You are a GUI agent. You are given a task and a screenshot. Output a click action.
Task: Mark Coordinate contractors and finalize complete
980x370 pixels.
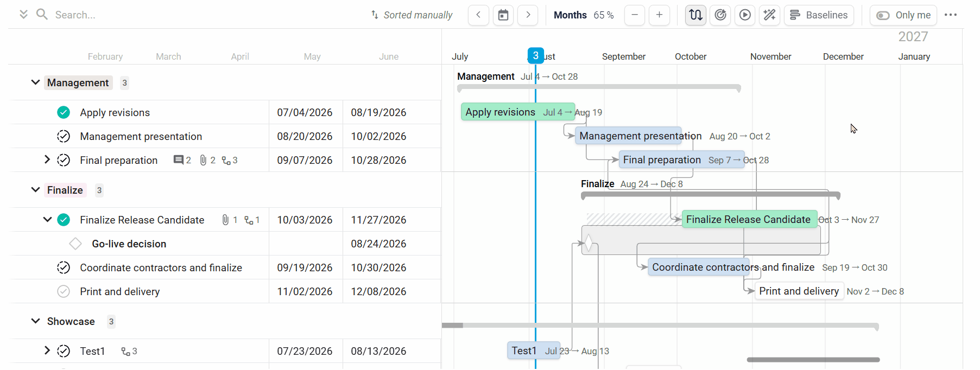[x=64, y=267]
